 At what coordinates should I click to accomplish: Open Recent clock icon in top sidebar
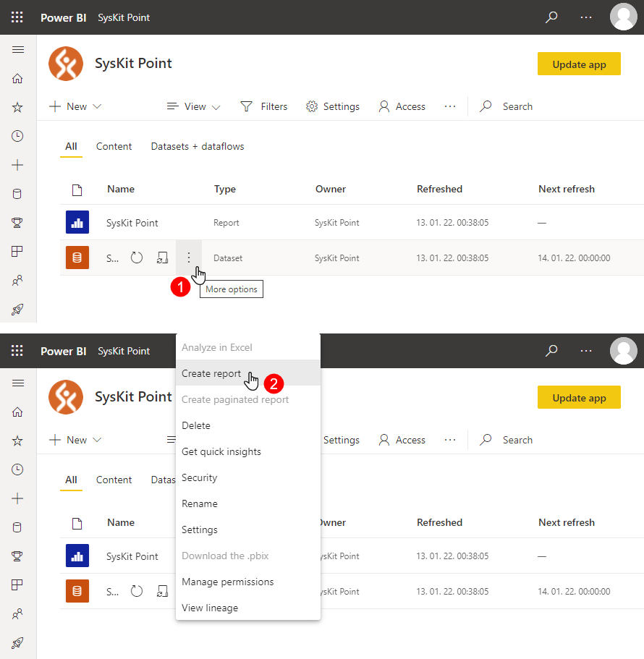click(x=17, y=136)
